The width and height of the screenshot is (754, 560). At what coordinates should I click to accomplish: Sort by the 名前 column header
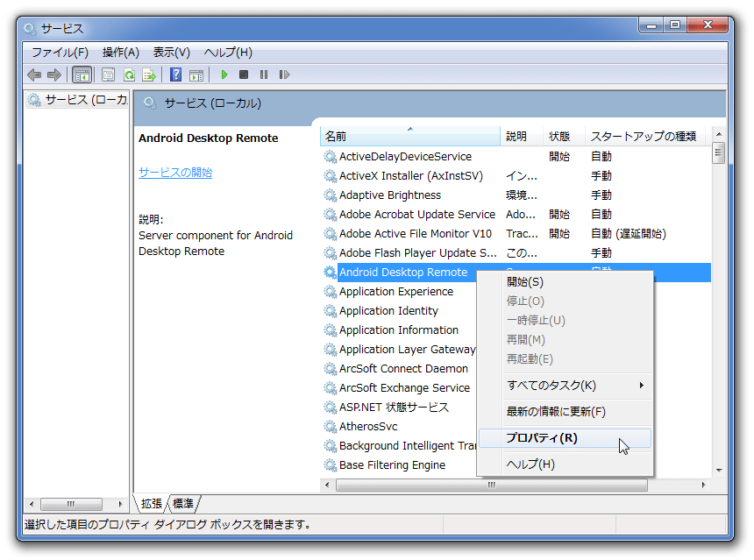[x=410, y=137]
